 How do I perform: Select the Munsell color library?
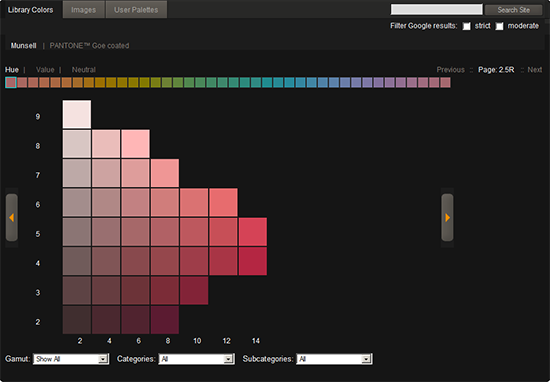coord(24,46)
